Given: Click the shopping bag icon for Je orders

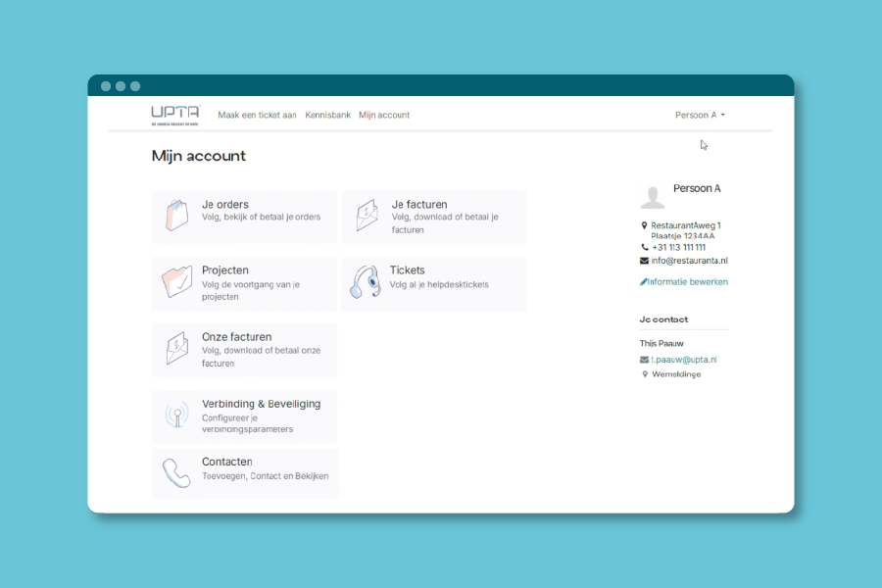Looking at the screenshot, I should (x=176, y=216).
